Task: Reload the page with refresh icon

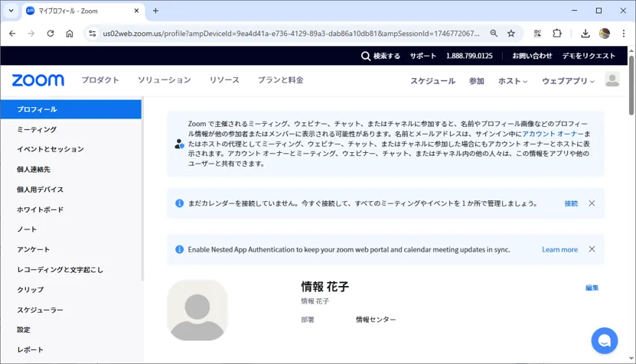Action: [51, 34]
